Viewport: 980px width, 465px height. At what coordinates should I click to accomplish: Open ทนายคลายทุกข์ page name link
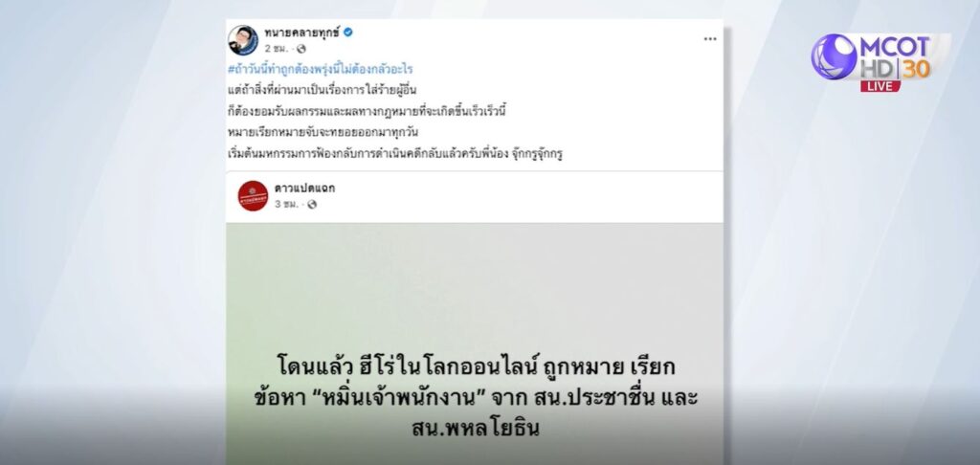[x=301, y=33]
